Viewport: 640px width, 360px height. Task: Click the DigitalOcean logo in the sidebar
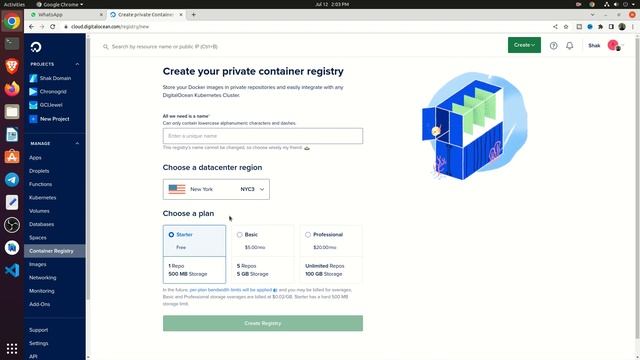(36, 47)
